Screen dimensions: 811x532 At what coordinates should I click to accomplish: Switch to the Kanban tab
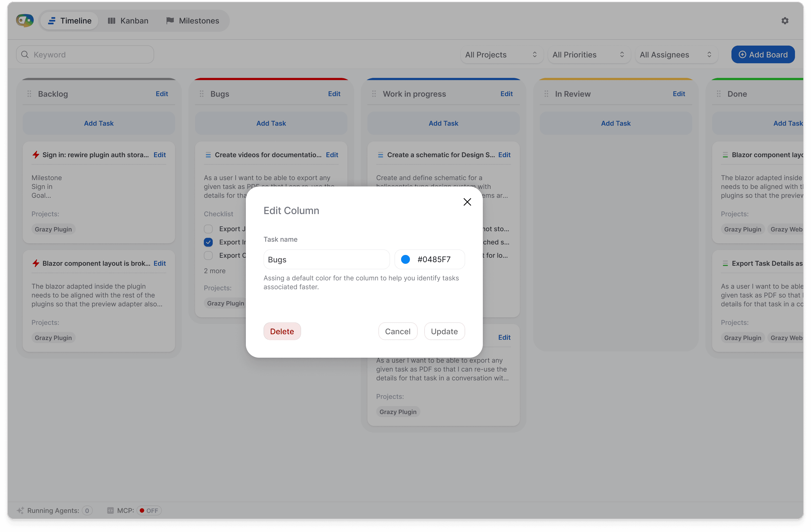[128, 21]
